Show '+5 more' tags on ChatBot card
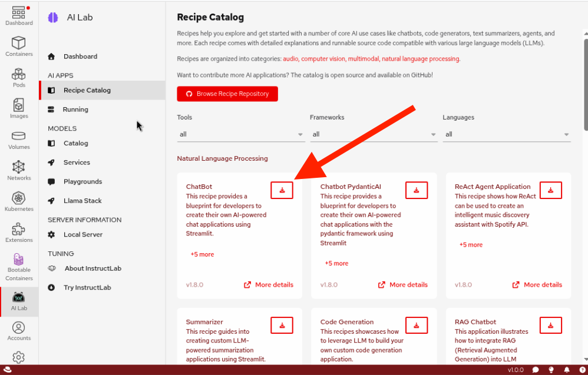Viewport: 588px width, 375px height. point(202,254)
